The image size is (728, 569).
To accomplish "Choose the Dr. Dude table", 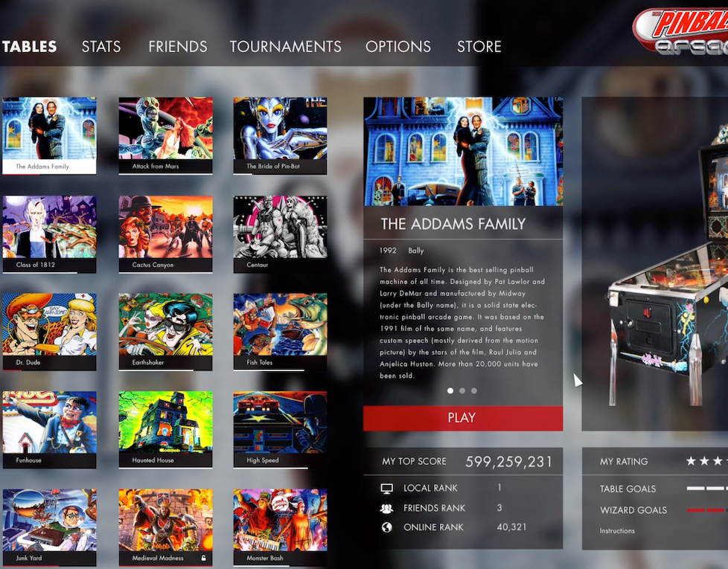I will click(x=49, y=332).
